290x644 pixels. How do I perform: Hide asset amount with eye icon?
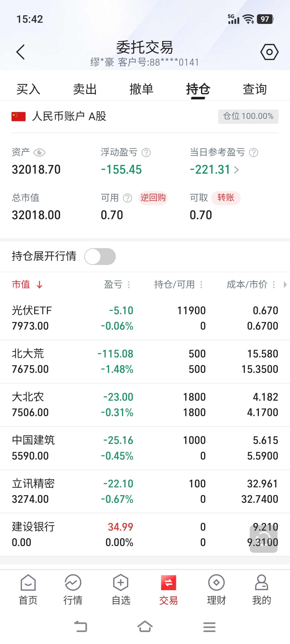tap(39, 152)
